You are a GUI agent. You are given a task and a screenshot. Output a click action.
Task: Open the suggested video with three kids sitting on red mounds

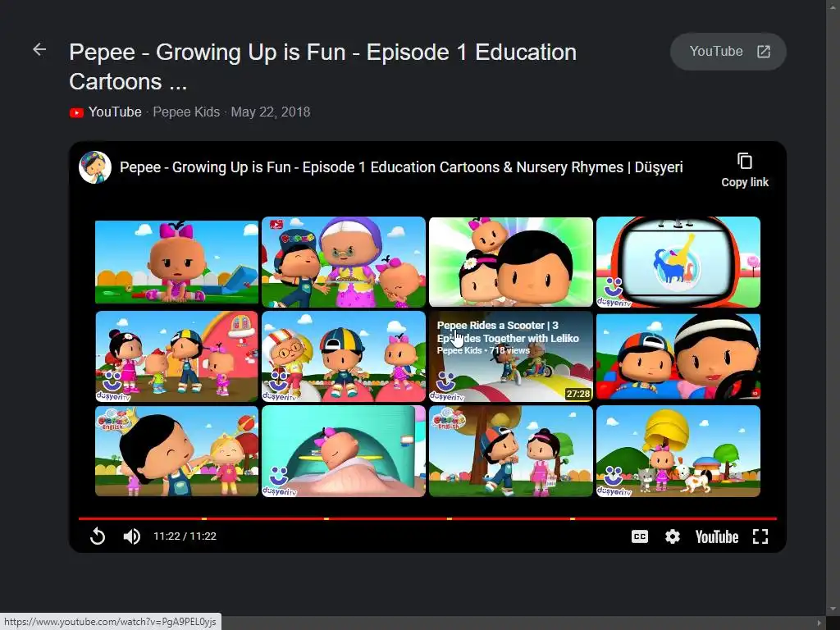pos(344,356)
